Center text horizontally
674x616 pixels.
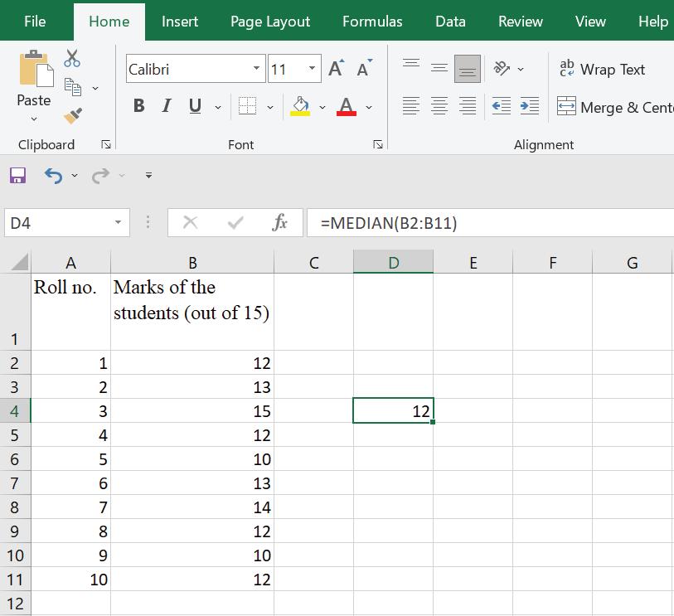(x=439, y=106)
